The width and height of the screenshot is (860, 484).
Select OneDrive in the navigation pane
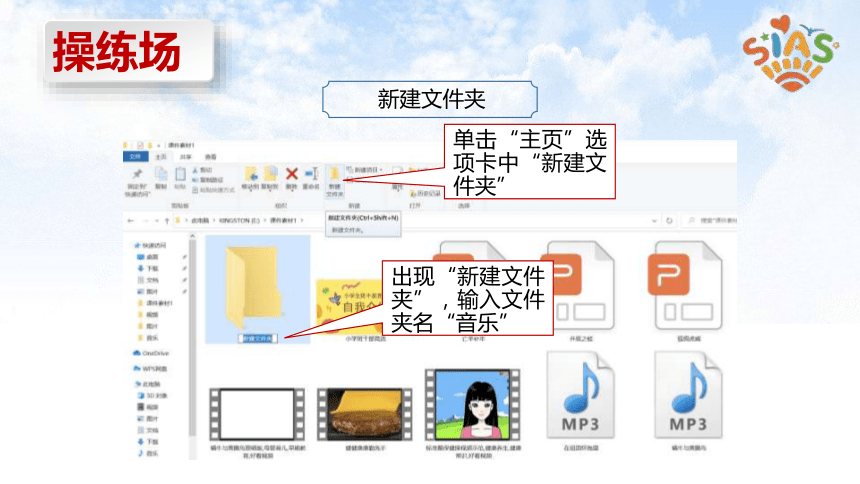coord(151,353)
